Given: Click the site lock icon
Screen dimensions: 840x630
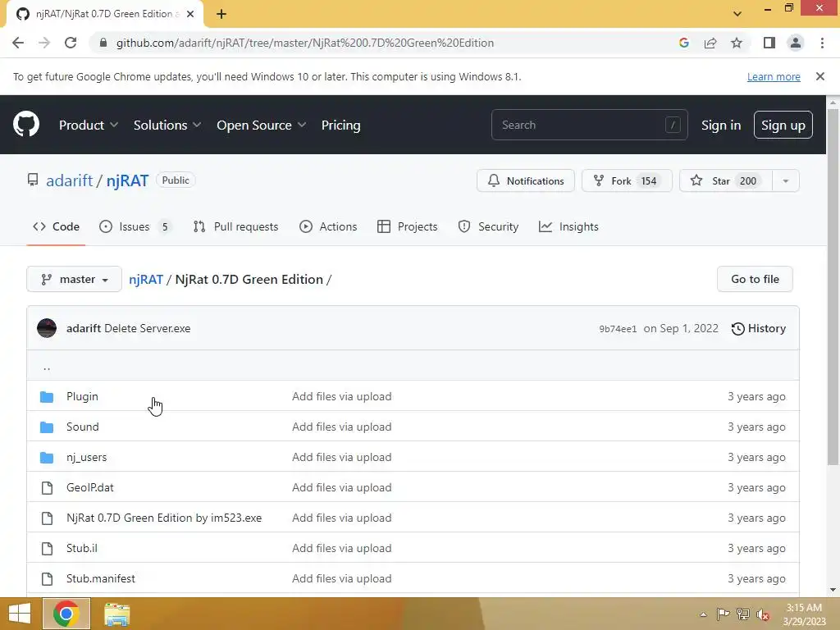Looking at the screenshot, I should click(x=103, y=43).
